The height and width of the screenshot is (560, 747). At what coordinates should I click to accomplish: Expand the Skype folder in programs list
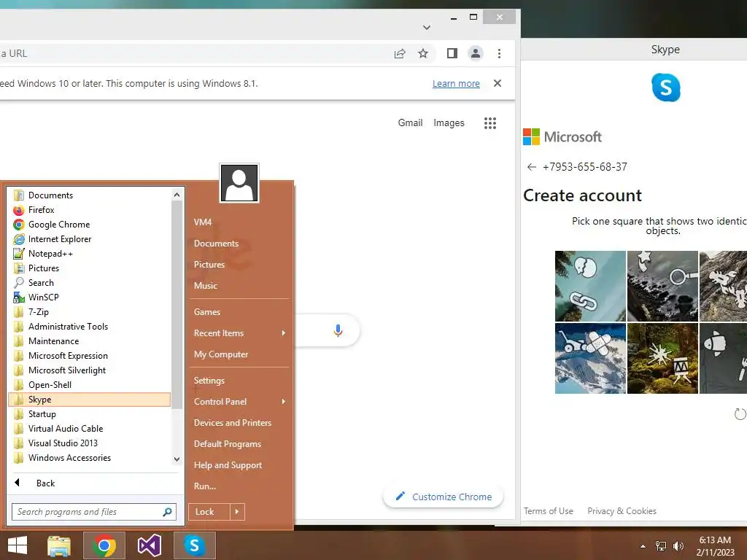90,400
